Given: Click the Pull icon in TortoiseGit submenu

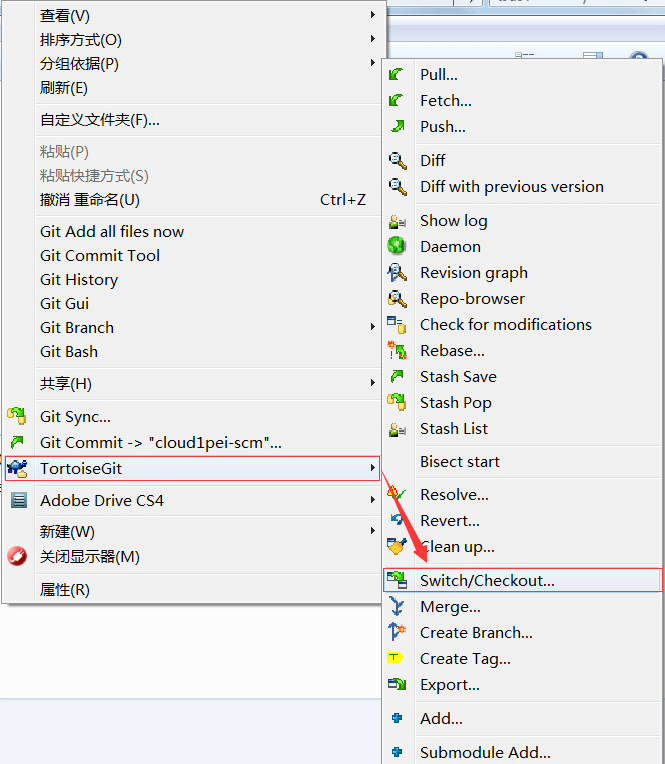Looking at the screenshot, I should [x=396, y=75].
